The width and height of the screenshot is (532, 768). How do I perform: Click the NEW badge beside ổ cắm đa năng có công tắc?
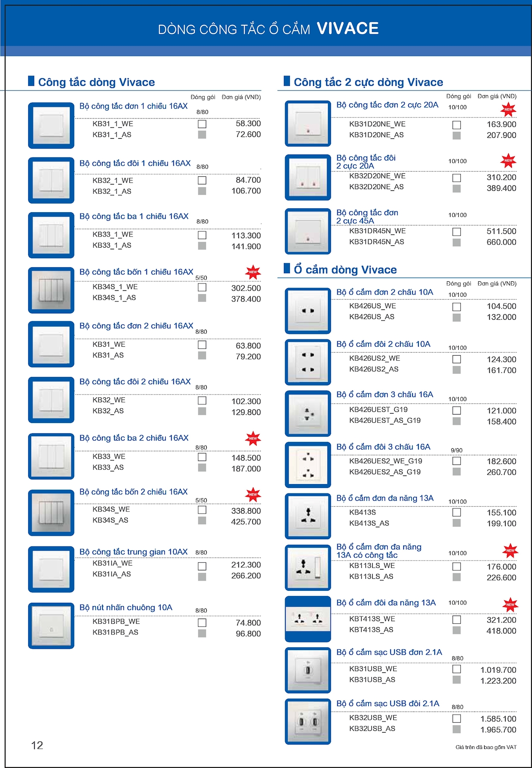pyautogui.click(x=510, y=551)
